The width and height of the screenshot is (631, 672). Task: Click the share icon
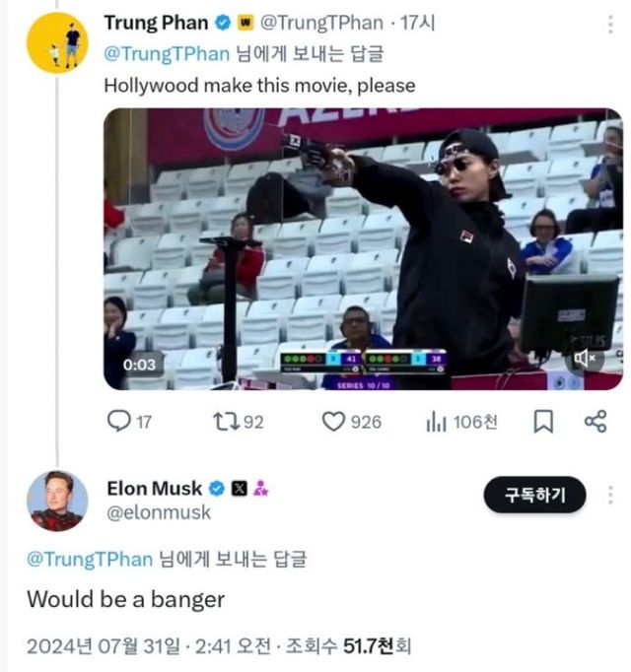coord(595,422)
